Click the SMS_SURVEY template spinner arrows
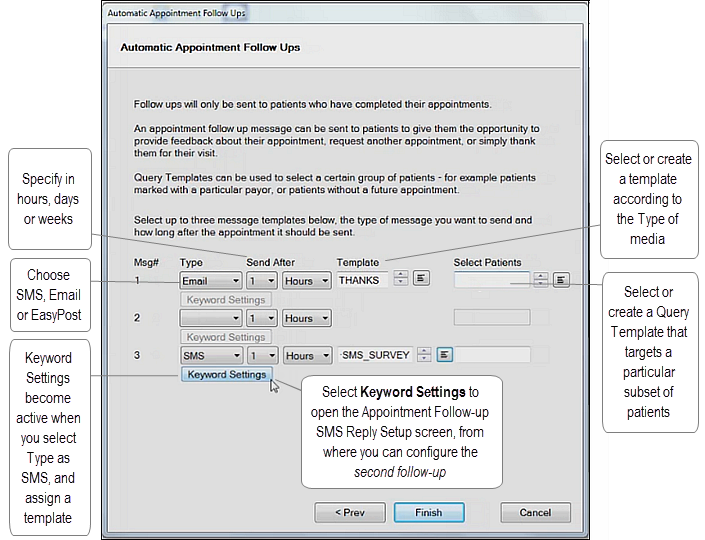705x540 pixels. pyautogui.click(x=424, y=355)
